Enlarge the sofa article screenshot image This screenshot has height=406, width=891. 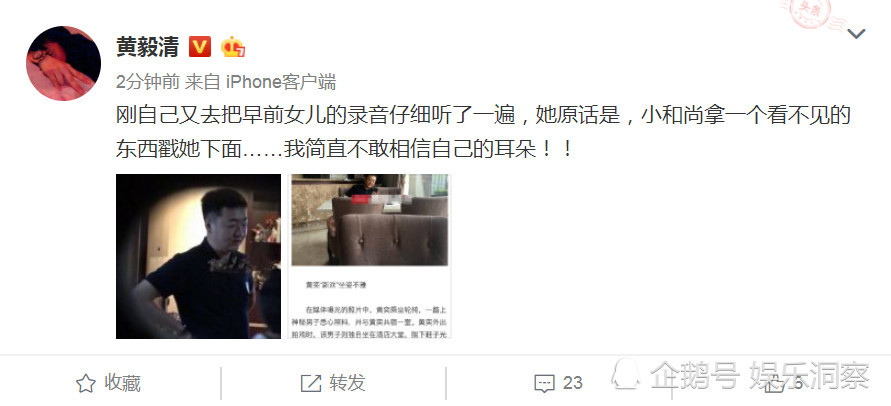coord(370,256)
